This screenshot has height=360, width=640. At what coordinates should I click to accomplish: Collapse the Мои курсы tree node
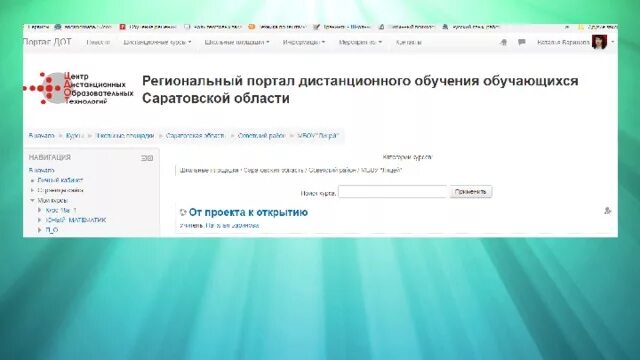tap(33, 200)
